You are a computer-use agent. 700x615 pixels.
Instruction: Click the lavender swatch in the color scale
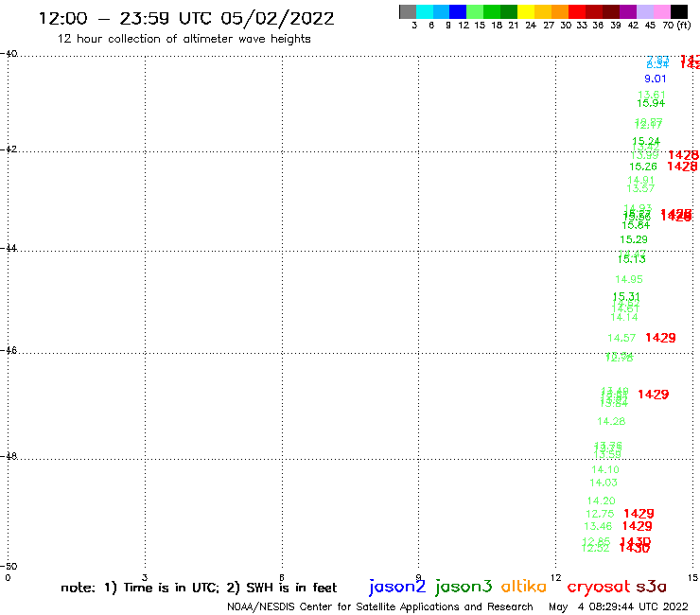644,12
